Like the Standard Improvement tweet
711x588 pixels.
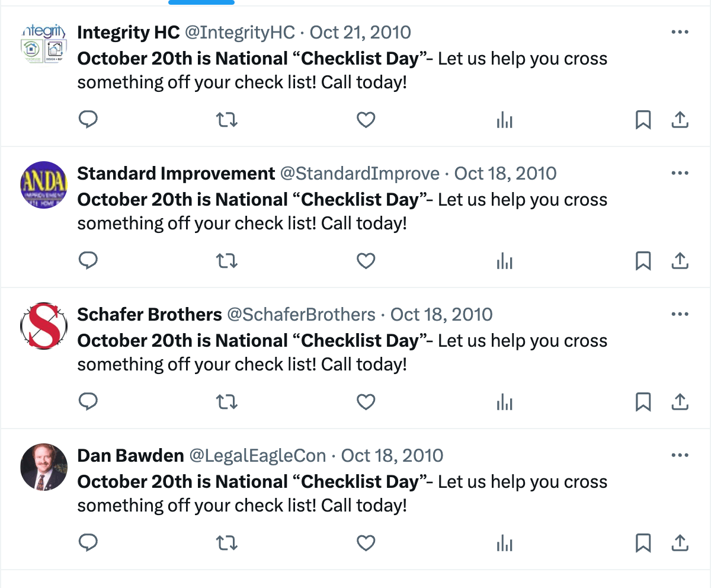[366, 261]
